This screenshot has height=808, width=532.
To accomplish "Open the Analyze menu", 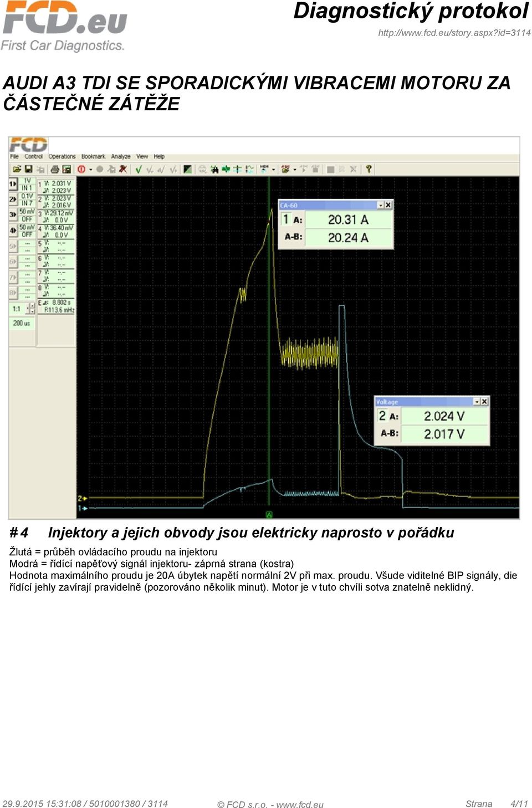I will pyautogui.click(x=121, y=157).
